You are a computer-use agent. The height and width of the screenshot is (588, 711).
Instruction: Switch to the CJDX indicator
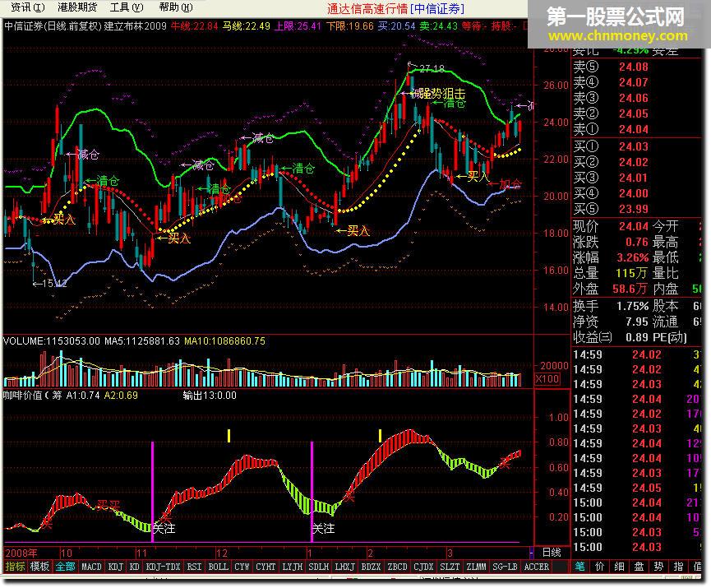click(423, 567)
